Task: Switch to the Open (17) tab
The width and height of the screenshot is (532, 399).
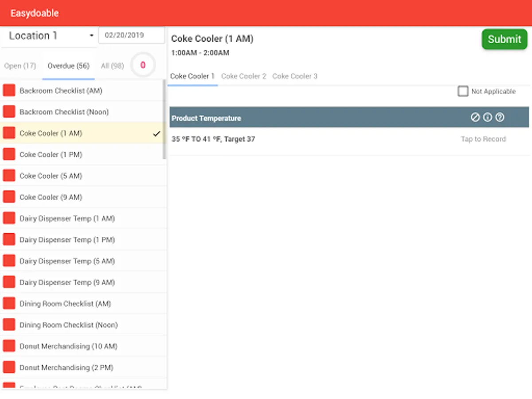Action: point(20,66)
